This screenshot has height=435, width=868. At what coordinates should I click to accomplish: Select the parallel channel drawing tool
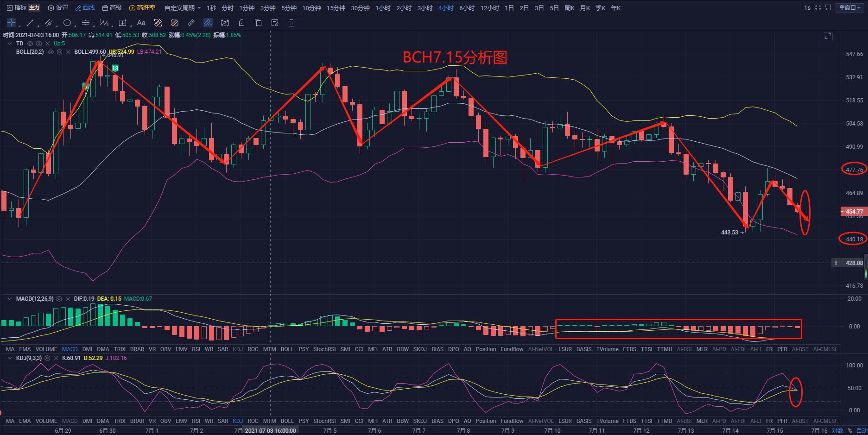coord(49,23)
